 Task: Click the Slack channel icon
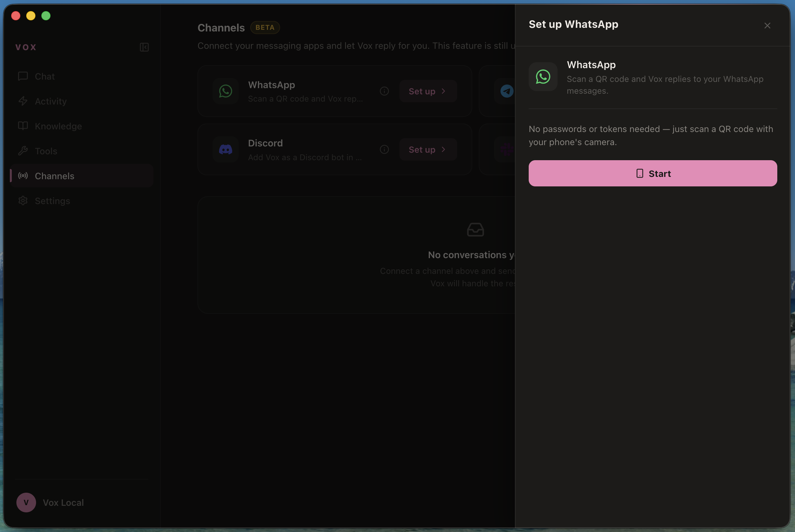coord(507,149)
